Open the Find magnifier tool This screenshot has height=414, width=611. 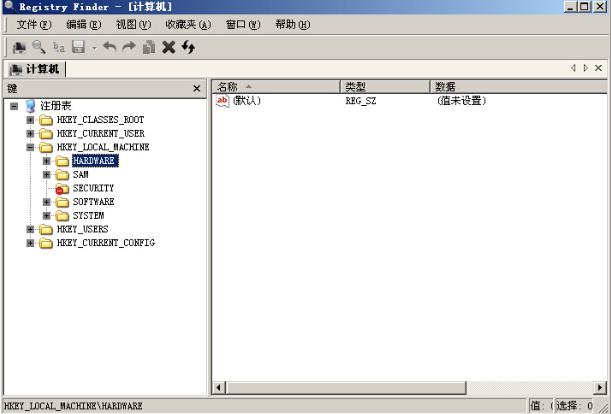click(x=39, y=47)
